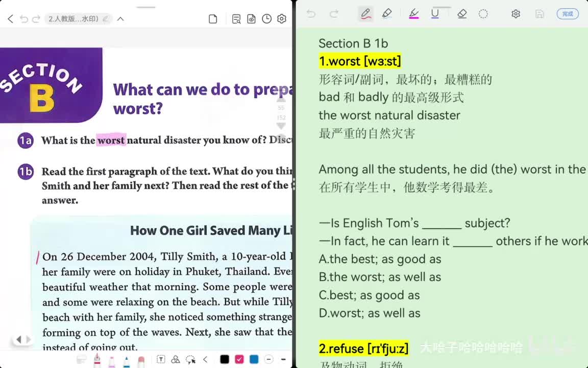Screen dimensions: 588x368
Task: Click the line the worst natural disaster
Action: (389, 116)
